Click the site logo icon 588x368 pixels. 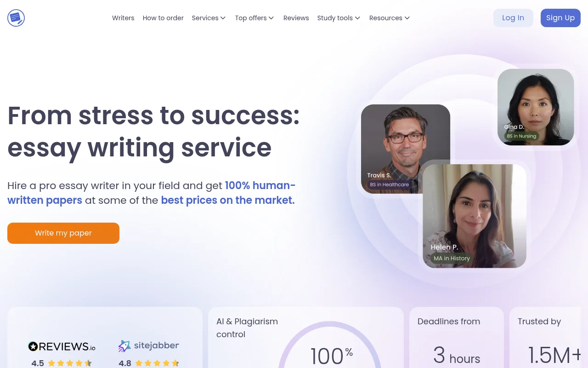pyautogui.click(x=16, y=18)
